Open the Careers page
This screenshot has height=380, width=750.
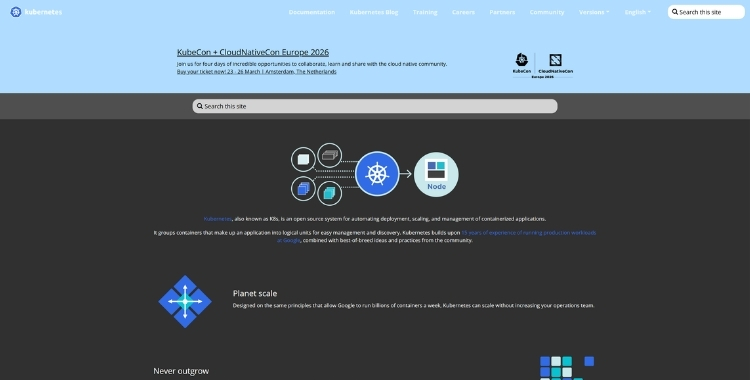coord(463,12)
